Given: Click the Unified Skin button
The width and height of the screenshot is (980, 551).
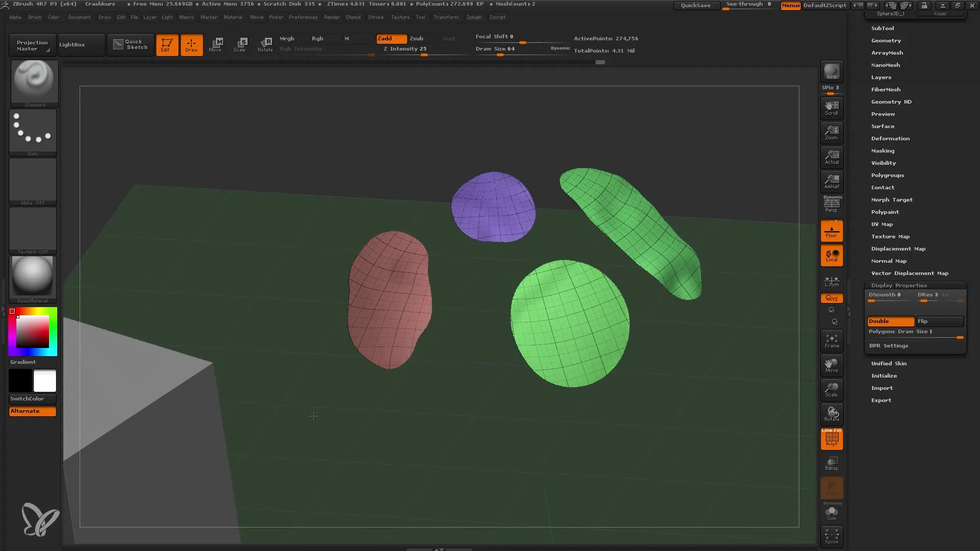Looking at the screenshot, I should pyautogui.click(x=889, y=363).
